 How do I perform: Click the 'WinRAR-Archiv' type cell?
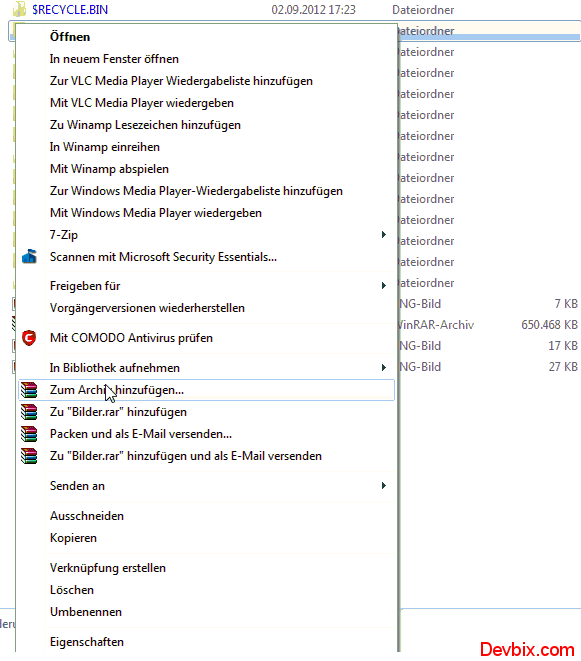pyautogui.click(x=436, y=325)
